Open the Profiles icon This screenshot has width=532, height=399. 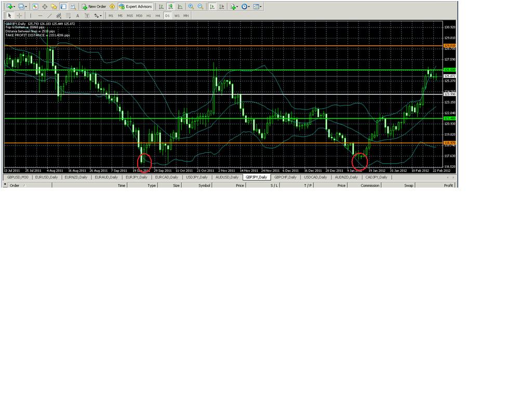point(21,6)
